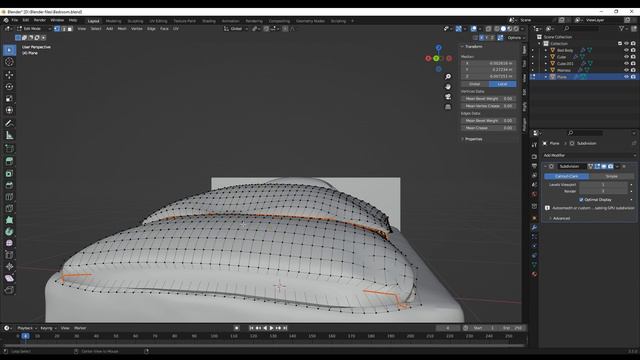Select the Annotate tool

9,123
